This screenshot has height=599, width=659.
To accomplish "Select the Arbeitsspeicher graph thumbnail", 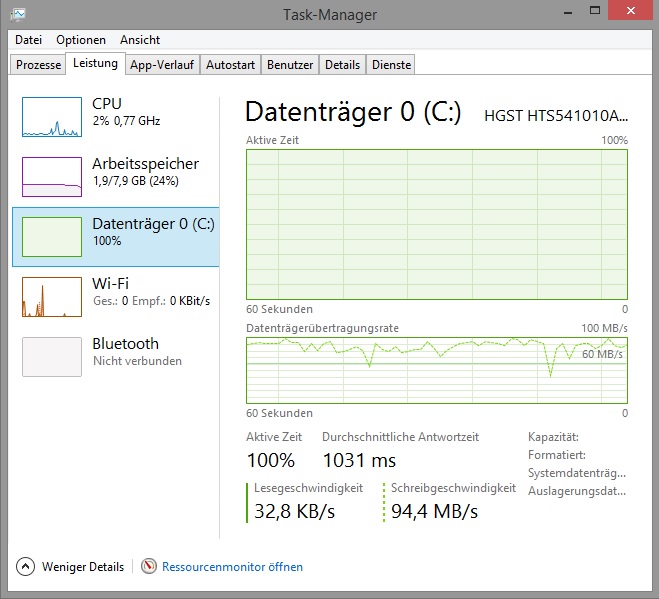I will pos(51,177).
